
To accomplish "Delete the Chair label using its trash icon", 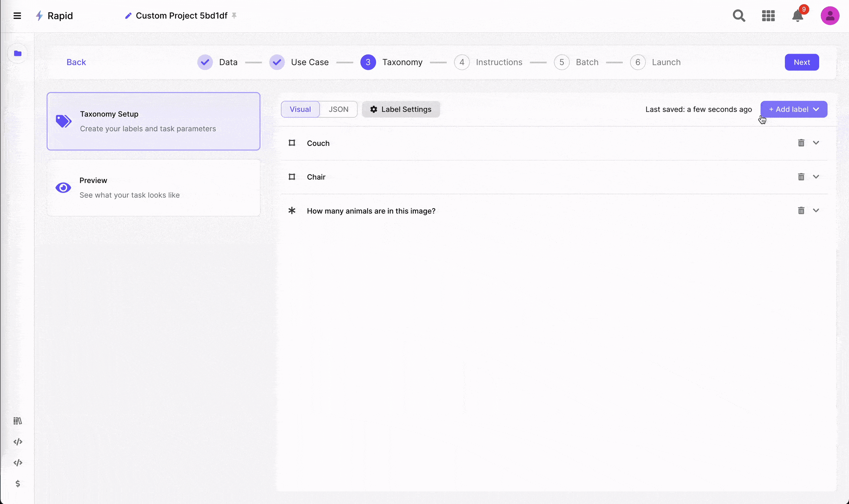I will point(801,177).
